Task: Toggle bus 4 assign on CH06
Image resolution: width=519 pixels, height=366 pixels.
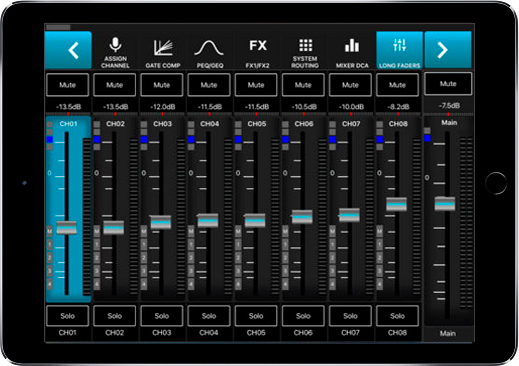Action: [x=285, y=284]
